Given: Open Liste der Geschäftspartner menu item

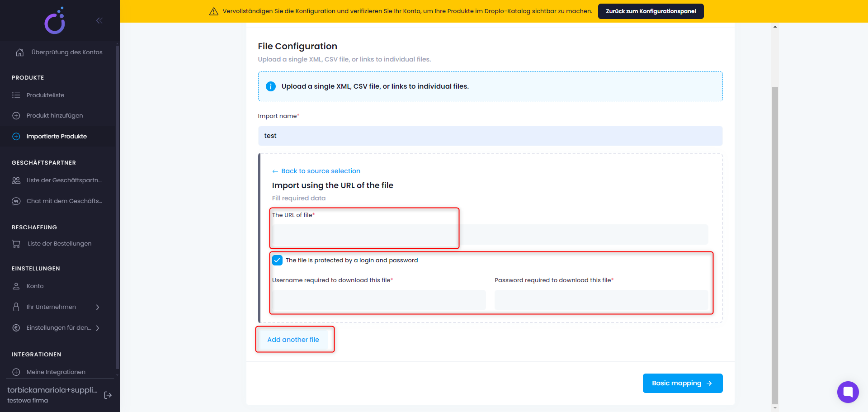Looking at the screenshot, I should point(64,180).
